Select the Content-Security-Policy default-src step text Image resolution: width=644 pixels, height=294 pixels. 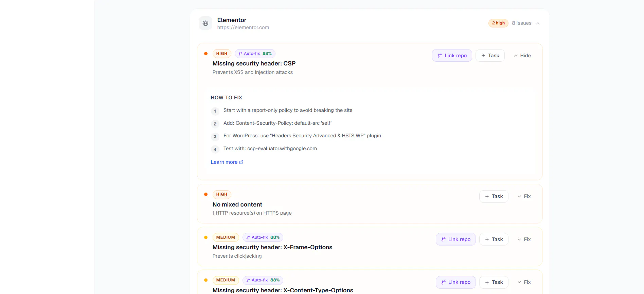click(278, 123)
